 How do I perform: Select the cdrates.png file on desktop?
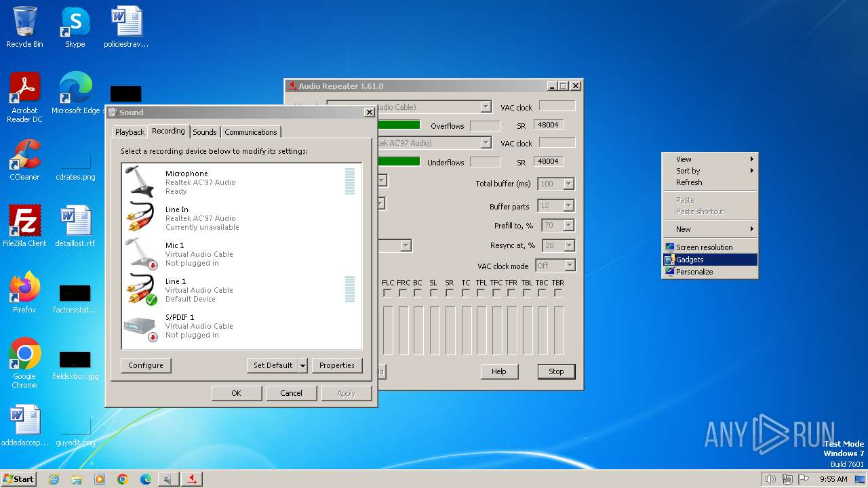75,164
